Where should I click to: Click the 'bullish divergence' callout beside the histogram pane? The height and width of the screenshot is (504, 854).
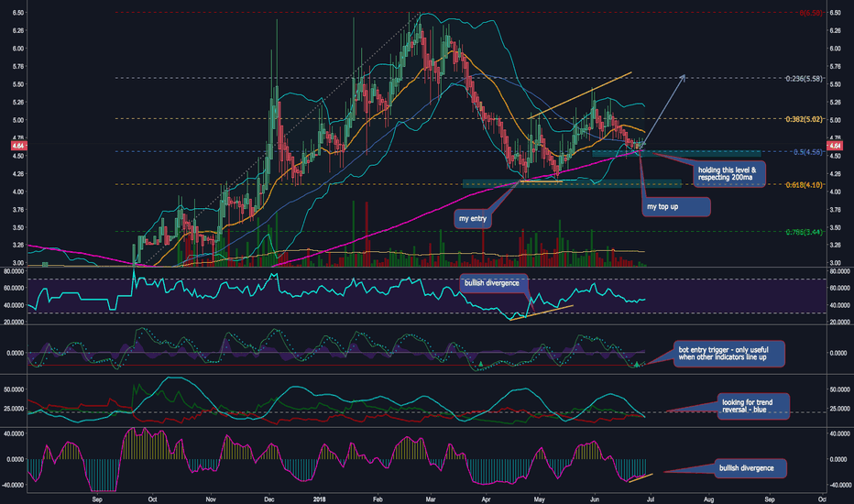(750, 468)
